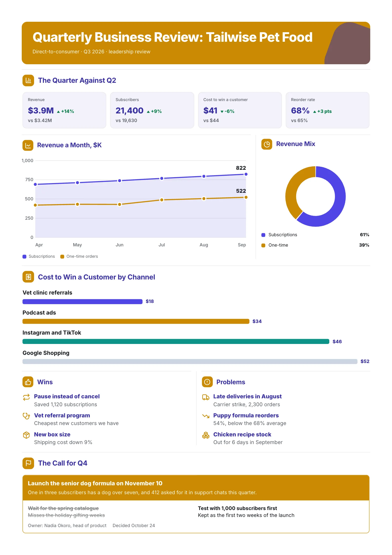This screenshot has height=555, width=392.
Task: Click the 61% value in the Revenue Mix legend
Action: coord(364,235)
